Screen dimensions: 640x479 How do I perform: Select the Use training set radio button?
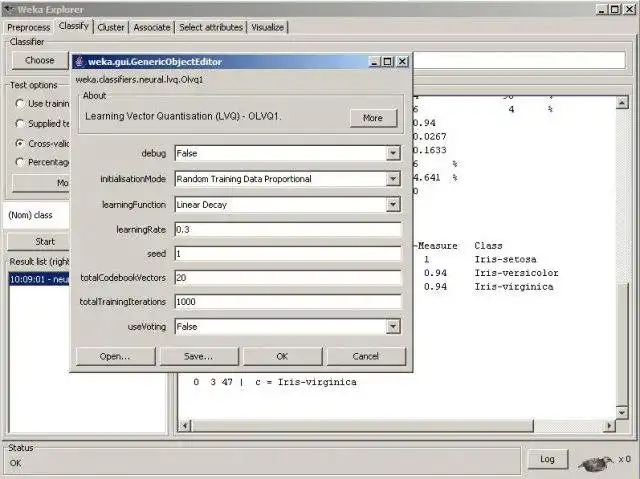point(19,104)
